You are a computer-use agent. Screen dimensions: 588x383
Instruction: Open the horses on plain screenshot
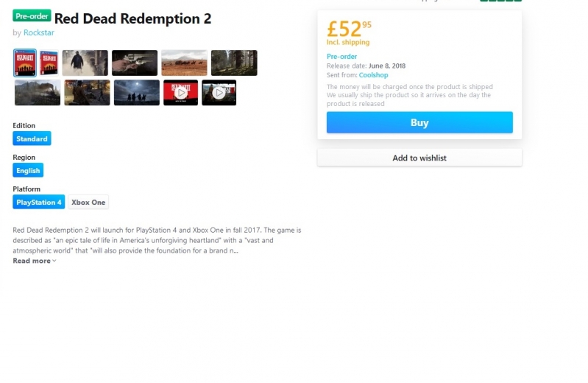click(184, 63)
